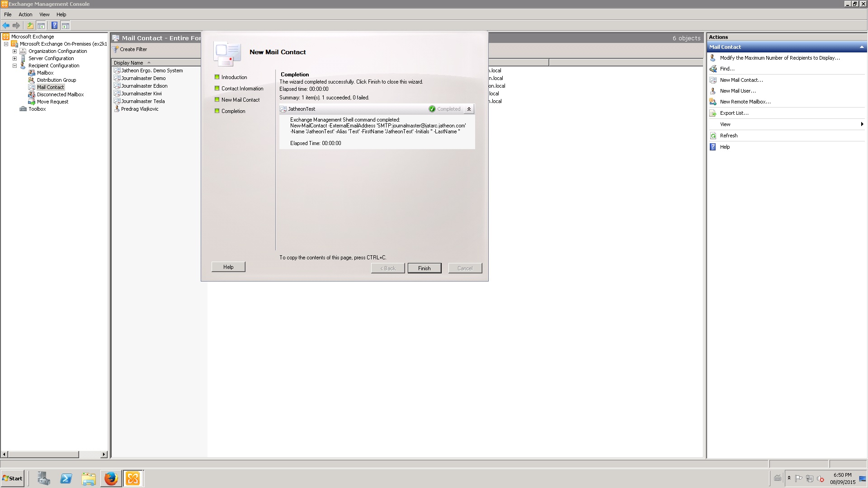Collapse Recipient Configuration tree node
Image resolution: width=868 pixels, height=488 pixels.
[x=14, y=66]
